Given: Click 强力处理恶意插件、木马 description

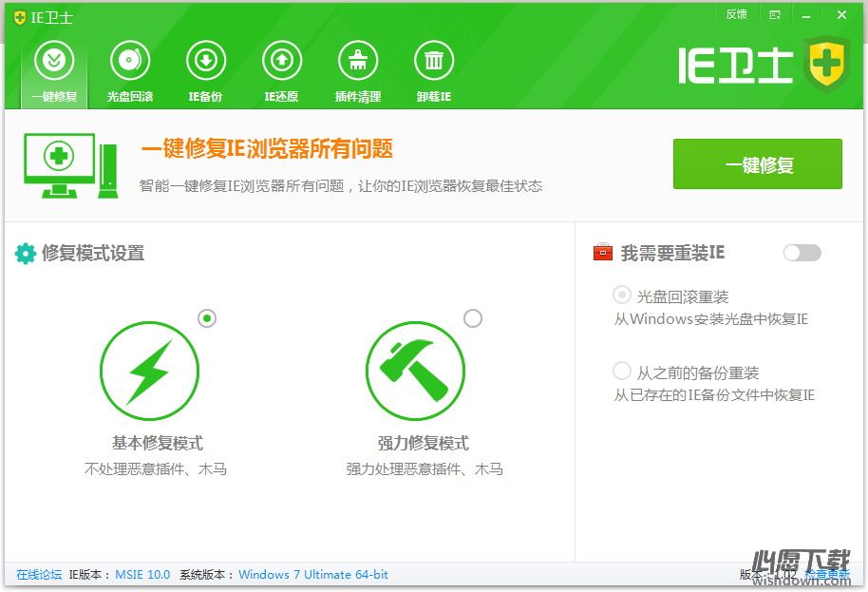Looking at the screenshot, I should coord(425,469).
